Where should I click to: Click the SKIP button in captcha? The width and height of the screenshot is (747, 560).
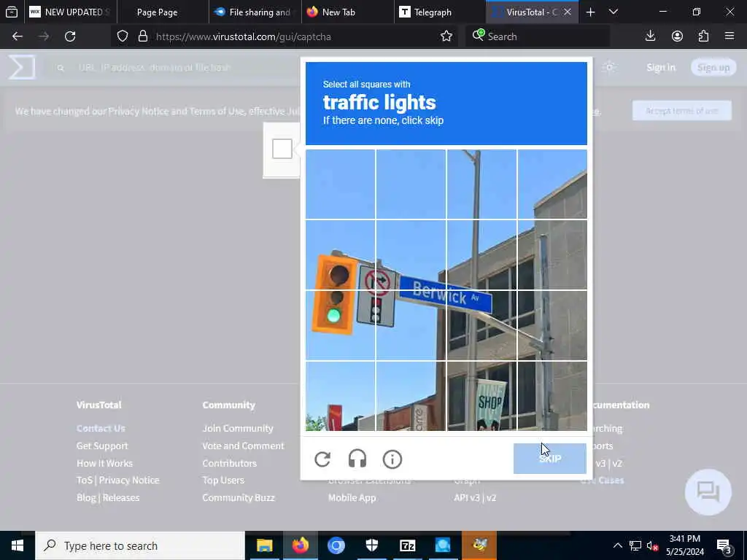[550, 459]
